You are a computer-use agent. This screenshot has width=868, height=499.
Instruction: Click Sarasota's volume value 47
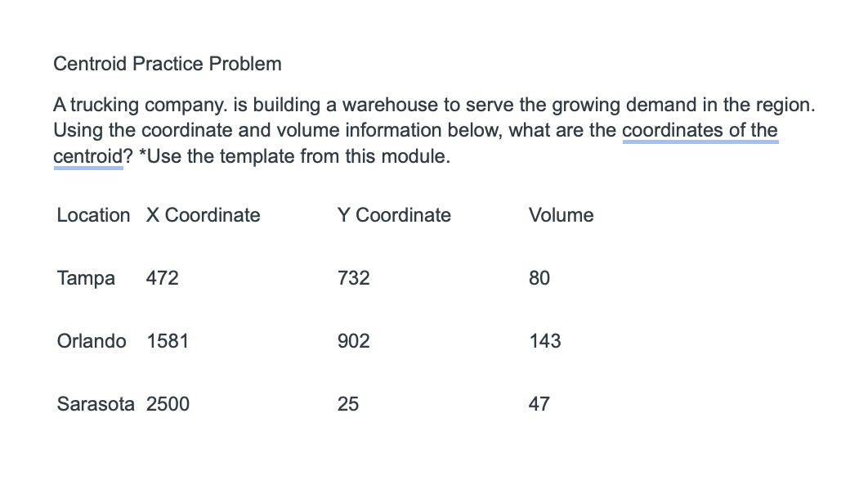pos(539,404)
